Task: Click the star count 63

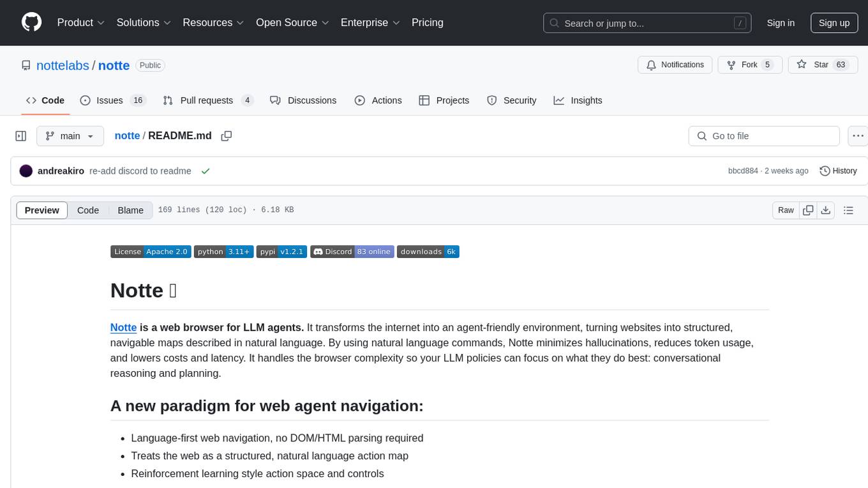Action: 841,65
